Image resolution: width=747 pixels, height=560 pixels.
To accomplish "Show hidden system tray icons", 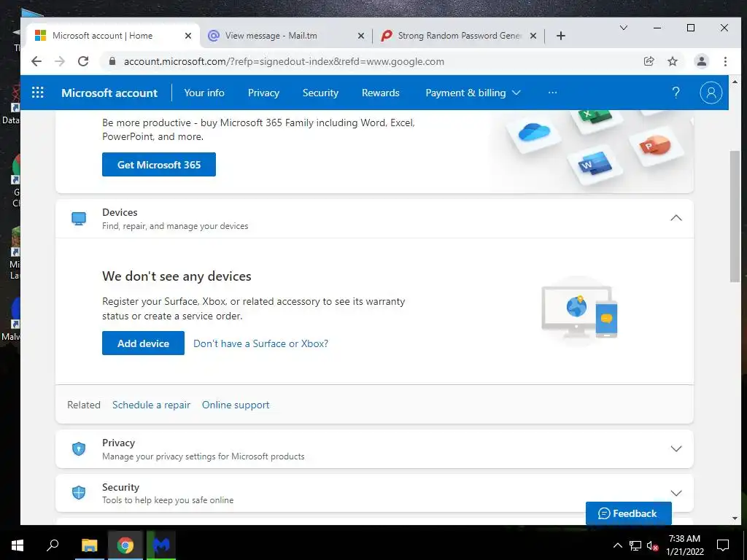I will [x=617, y=545].
